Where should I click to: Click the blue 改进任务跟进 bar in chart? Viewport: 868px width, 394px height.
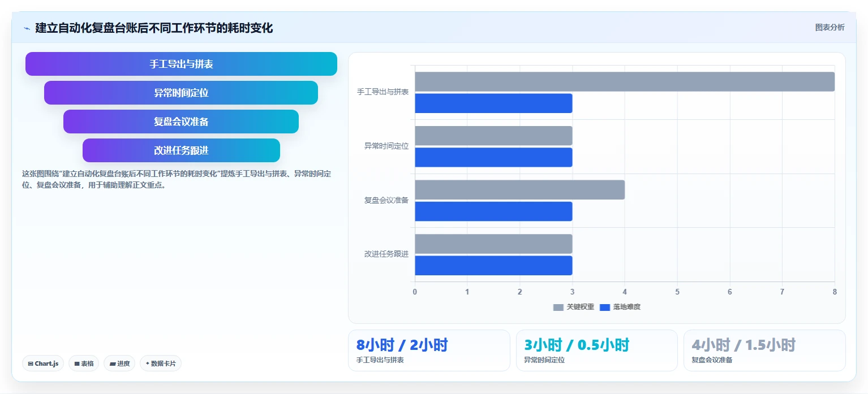493,265
